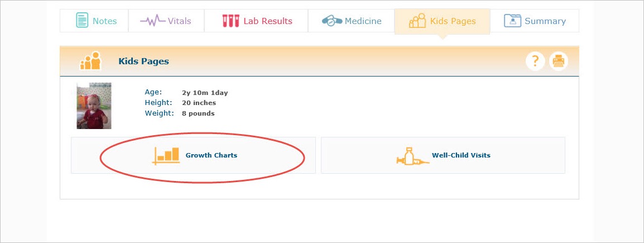Click the notepad icon on Notes tab

pos(82,21)
